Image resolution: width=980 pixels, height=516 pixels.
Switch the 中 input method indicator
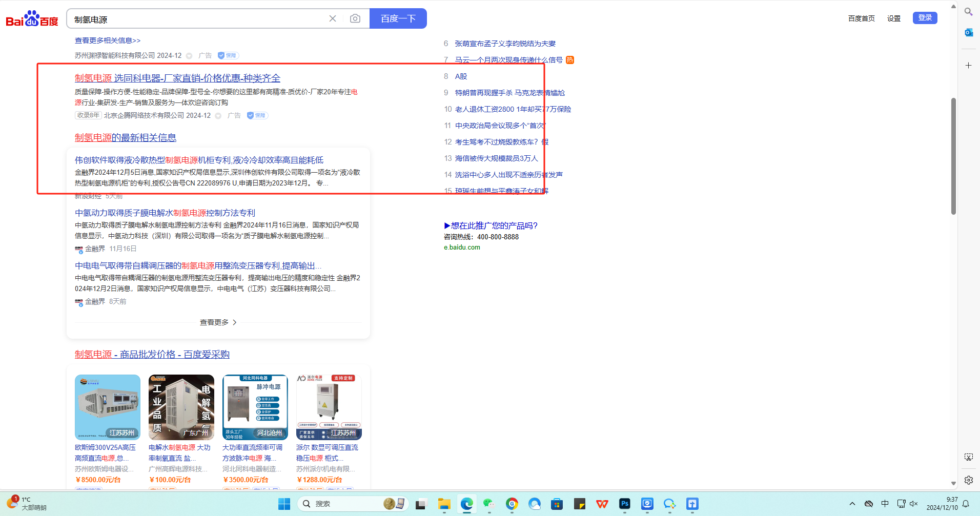tap(885, 504)
